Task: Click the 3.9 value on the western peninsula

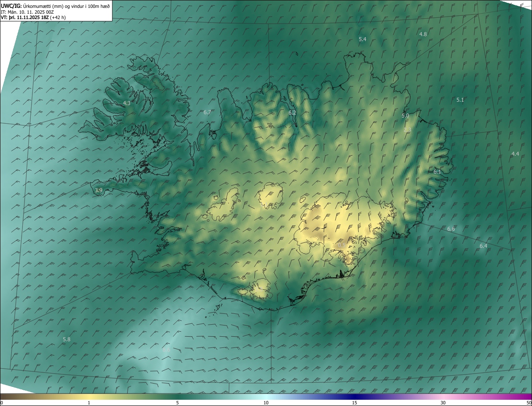Action: coord(99,190)
